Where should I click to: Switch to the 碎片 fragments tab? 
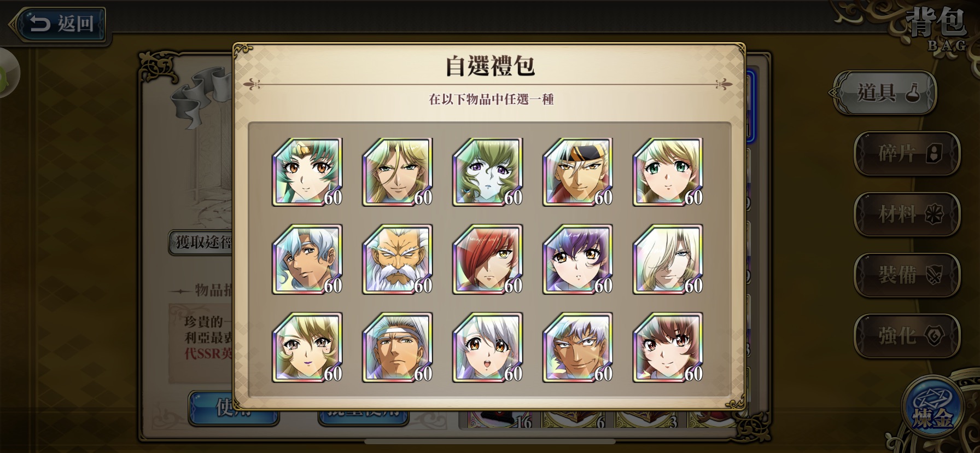(x=907, y=154)
